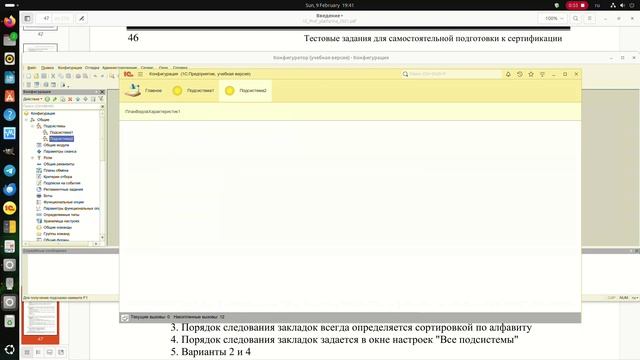Select Подсистема1 in configuration tree
The width and height of the screenshot is (640, 360).
click(61, 133)
